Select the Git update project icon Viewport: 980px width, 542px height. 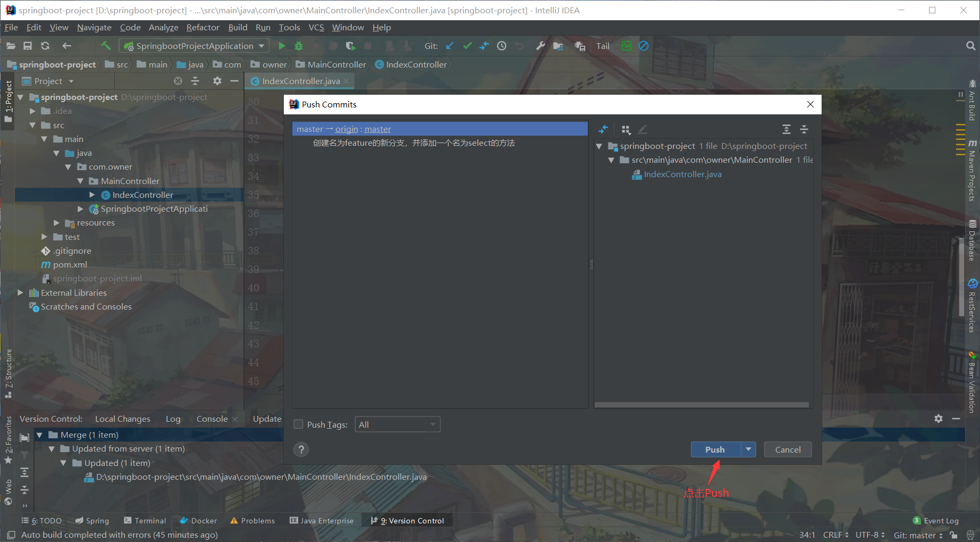click(449, 46)
